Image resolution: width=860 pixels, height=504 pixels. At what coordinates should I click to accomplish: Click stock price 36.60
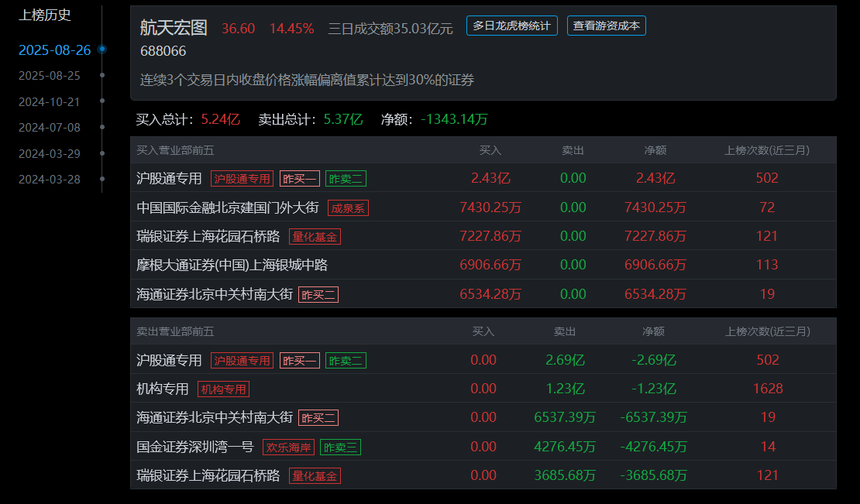tap(238, 29)
